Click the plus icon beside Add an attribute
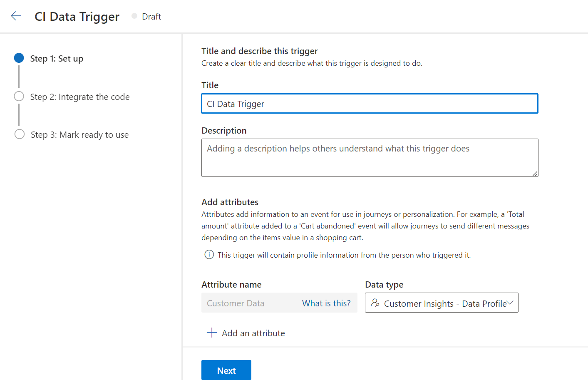588x380 pixels. point(211,333)
